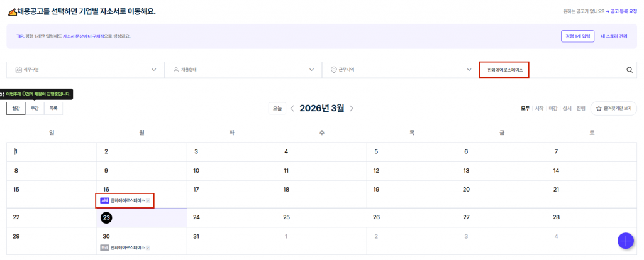Click the 마감 badge on March 30

(x=104, y=248)
